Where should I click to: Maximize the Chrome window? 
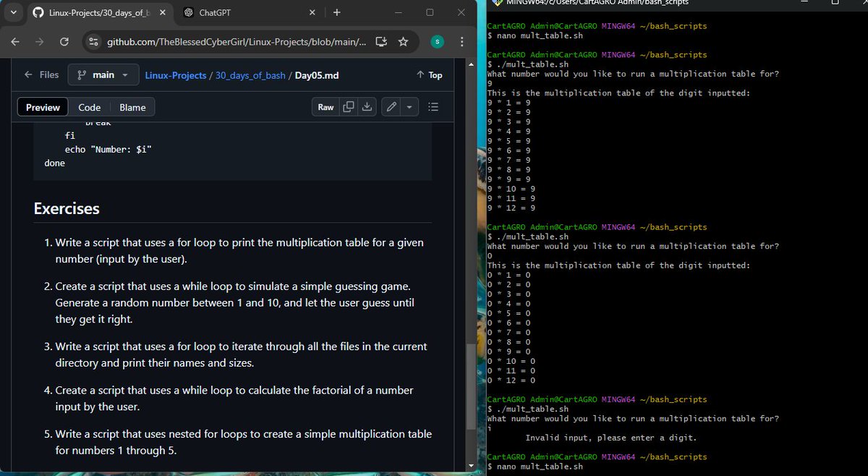point(430,12)
